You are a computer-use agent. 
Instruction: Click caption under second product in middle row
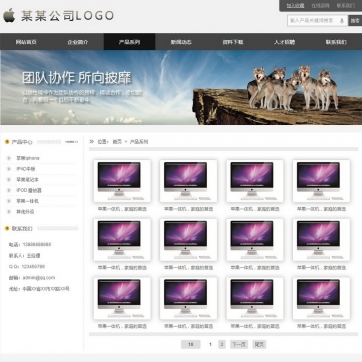[188, 268]
